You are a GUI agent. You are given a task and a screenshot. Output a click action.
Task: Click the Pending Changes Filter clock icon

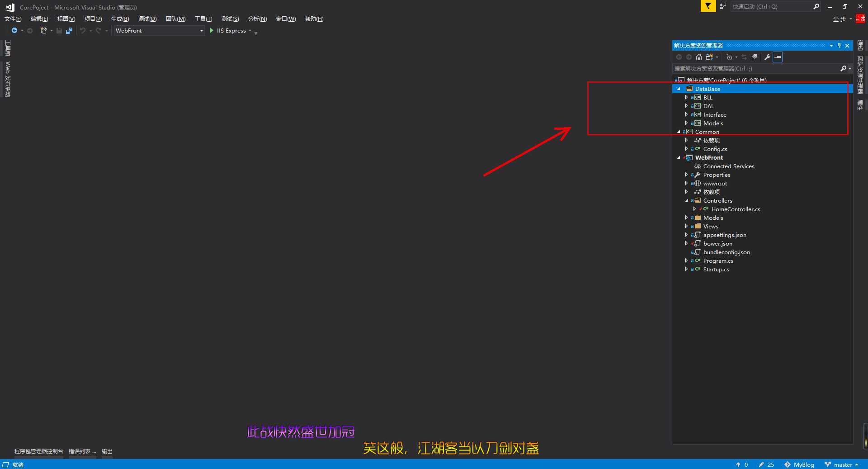pyautogui.click(x=729, y=57)
